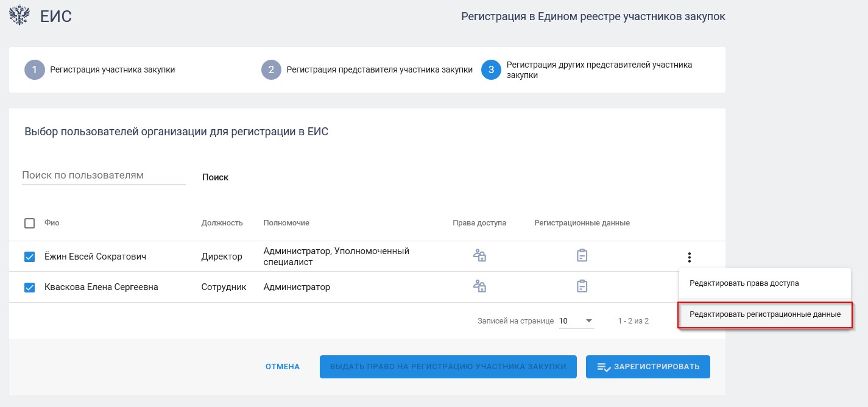Click the 'ЕИС' title text
The width and height of the screenshot is (868, 407).
[x=56, y=16]
